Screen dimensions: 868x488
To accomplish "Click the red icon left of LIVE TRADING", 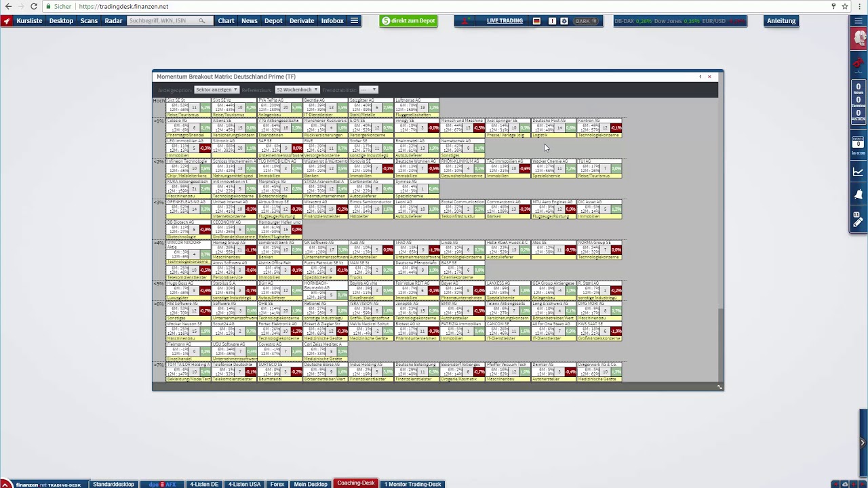I will pyautogui.click(x=465, y=21).
